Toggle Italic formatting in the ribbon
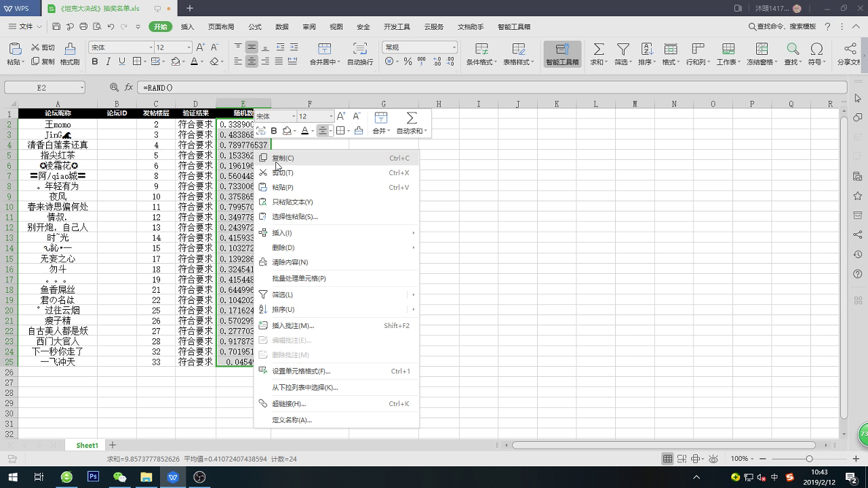 tap(108, 62)
